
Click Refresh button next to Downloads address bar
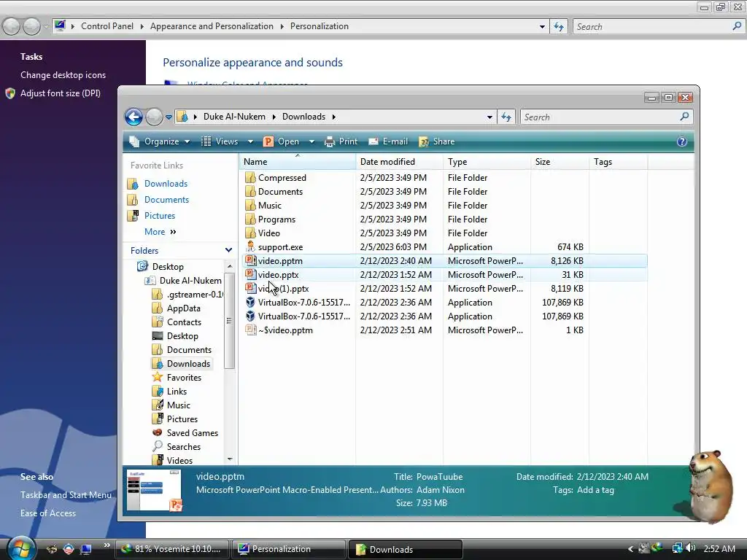[x=506, y=117]
